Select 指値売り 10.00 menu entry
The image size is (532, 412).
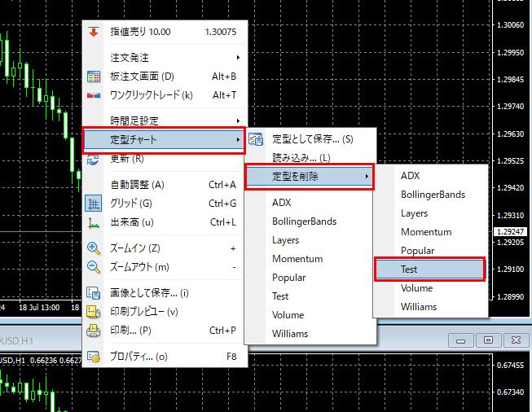click(165, 32)
